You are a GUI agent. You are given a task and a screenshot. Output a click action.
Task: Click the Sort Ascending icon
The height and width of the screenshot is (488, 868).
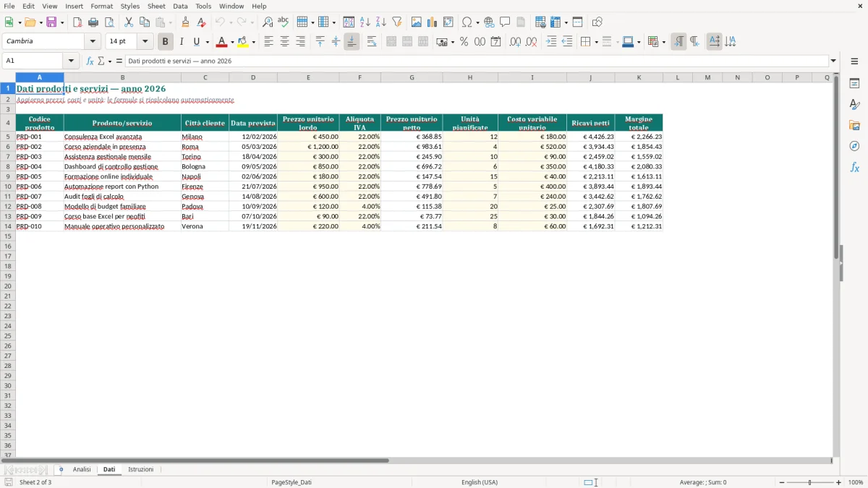(x=365, y=22)
